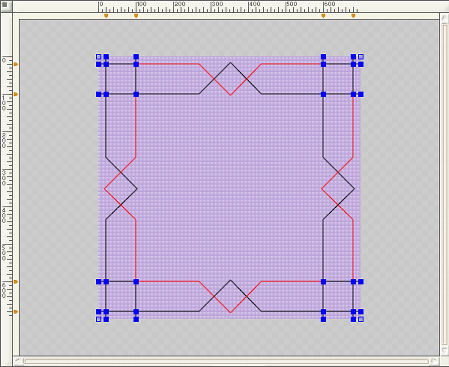Click the ruler origin box in the top-left corner
Screen dimensions: 449x367
click(6, 6)
